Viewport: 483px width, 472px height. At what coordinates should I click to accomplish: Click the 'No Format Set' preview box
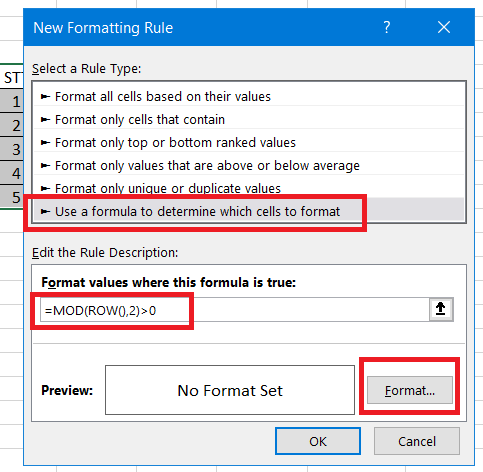(230, 390)
